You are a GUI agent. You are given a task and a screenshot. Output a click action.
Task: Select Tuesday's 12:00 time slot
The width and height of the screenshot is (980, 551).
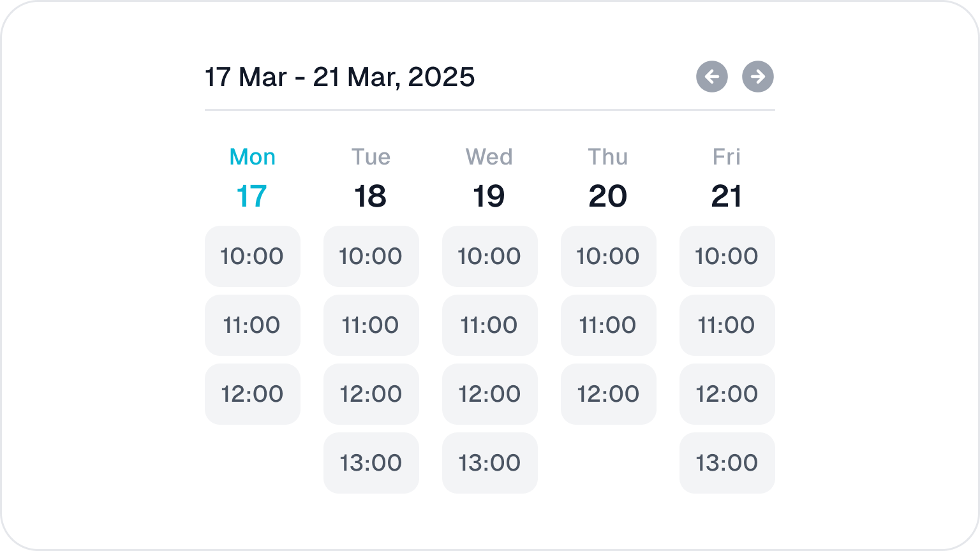click(x=371, y=394)
